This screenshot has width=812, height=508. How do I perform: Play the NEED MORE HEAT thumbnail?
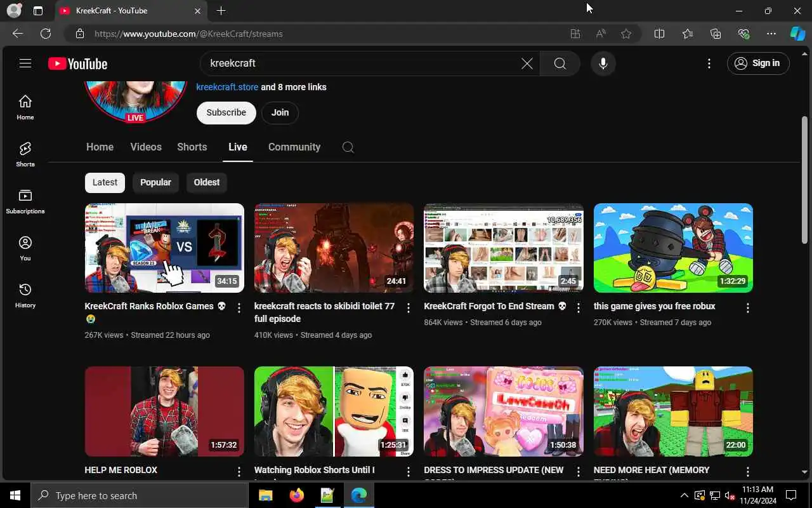coord(673,411)
